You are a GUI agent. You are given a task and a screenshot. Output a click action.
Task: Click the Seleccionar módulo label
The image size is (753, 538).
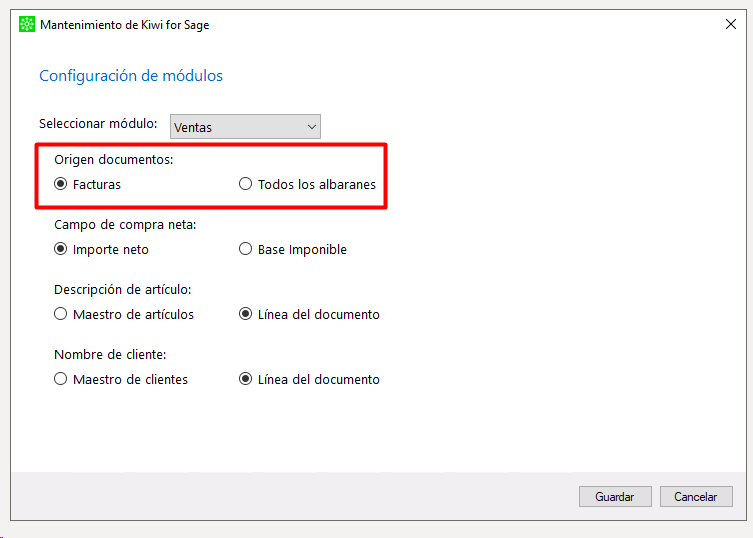point(98,123)
